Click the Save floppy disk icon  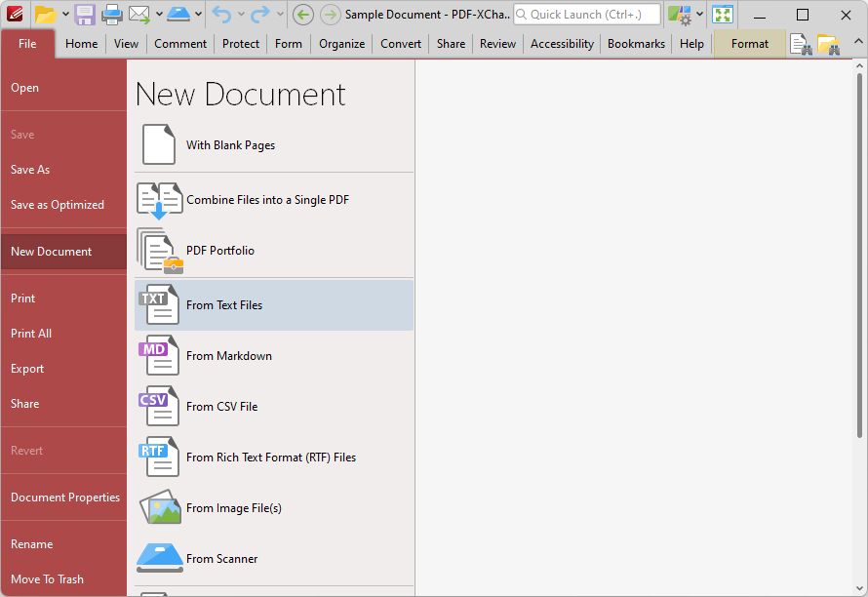[x=85, y=15]
